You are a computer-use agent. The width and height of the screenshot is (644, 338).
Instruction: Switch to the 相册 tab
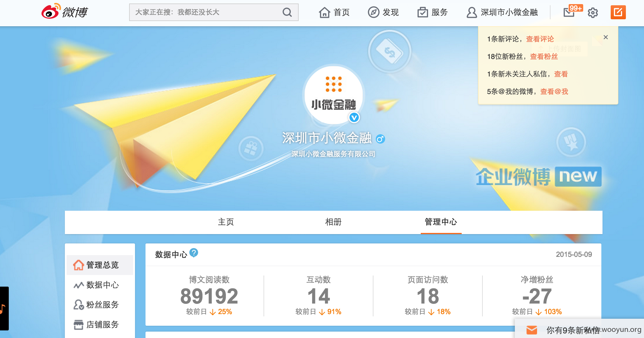333,222
